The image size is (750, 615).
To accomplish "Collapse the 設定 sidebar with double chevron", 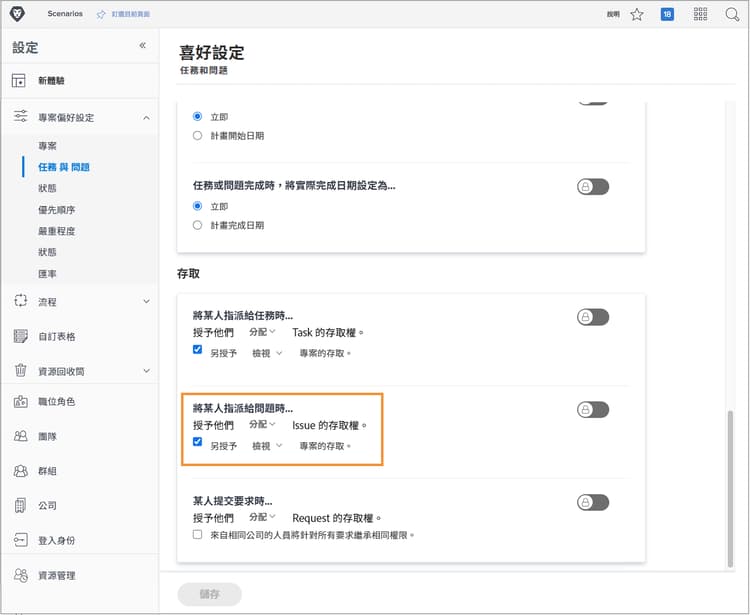I will pyautogui.click(x=143, y=45).
